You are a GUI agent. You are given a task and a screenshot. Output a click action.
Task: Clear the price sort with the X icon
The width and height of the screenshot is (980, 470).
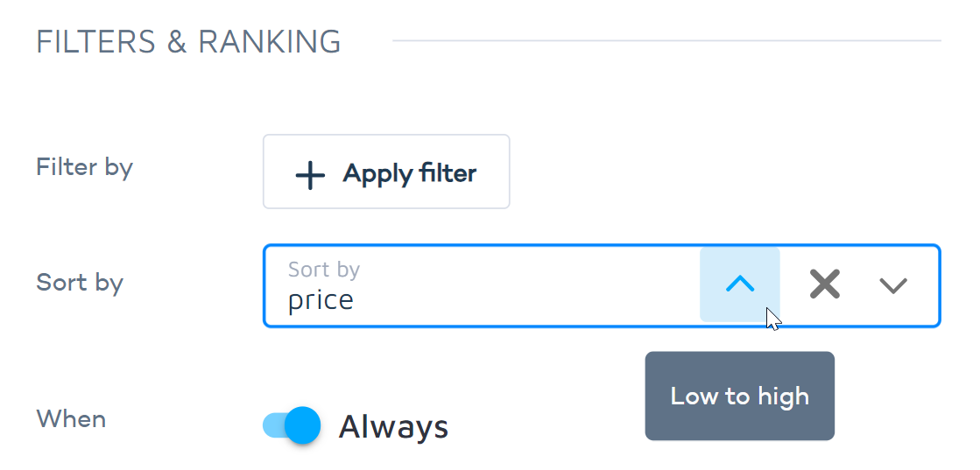coord(825,284)
